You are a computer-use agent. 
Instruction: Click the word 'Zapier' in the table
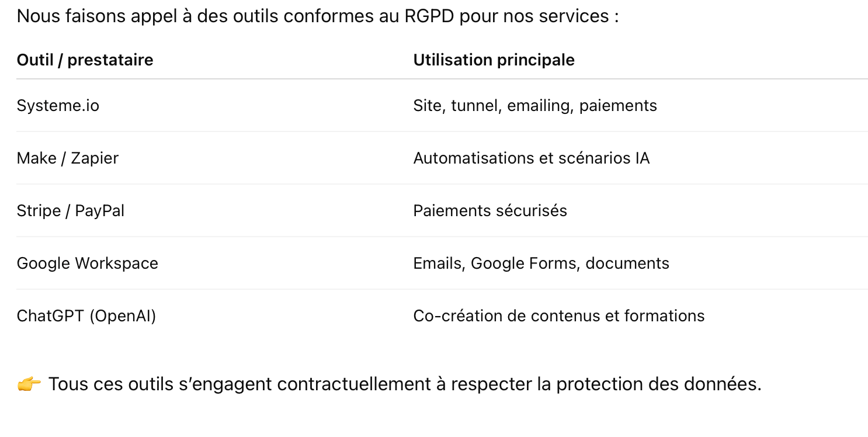pos(95,158)
